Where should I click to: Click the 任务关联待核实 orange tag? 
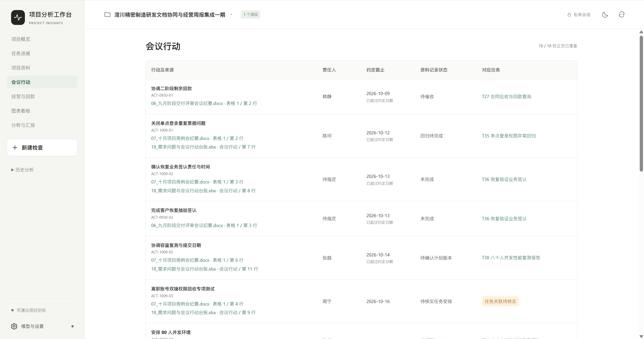500,301
